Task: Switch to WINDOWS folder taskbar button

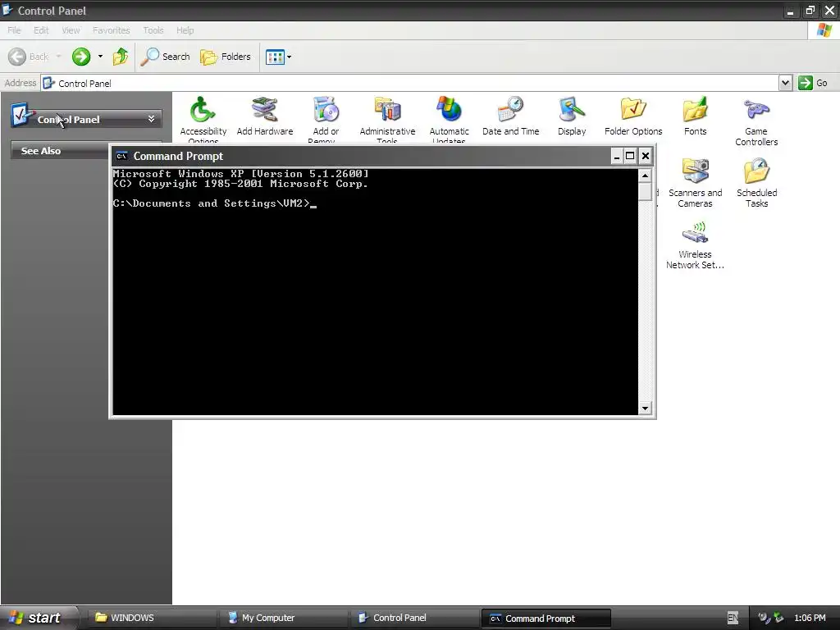Action: (152, 618)
